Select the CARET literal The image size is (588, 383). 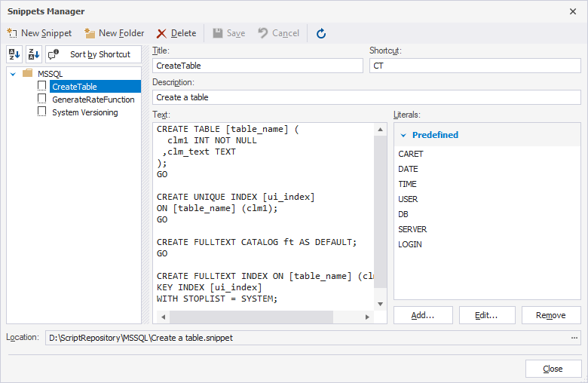pos(411,154)
